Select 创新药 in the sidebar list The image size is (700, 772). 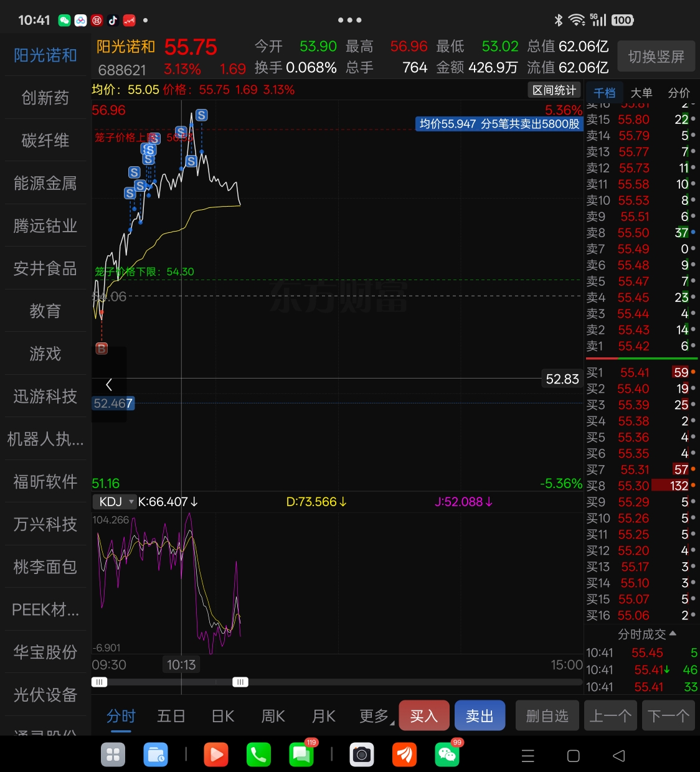(x=45, y=98)
